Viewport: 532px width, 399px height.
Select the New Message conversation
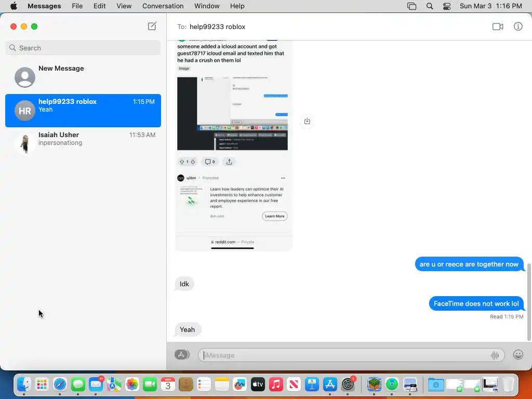click(83, 77)
